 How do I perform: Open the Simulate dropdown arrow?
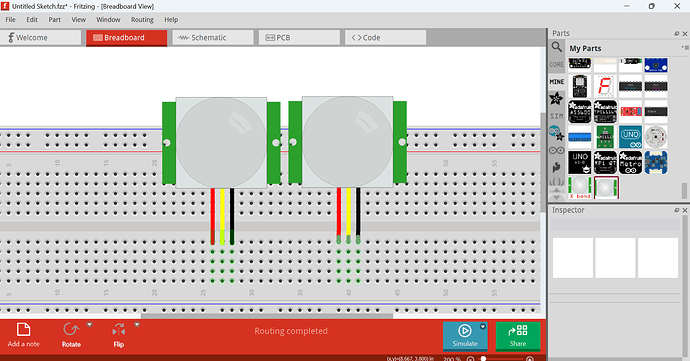482,327
